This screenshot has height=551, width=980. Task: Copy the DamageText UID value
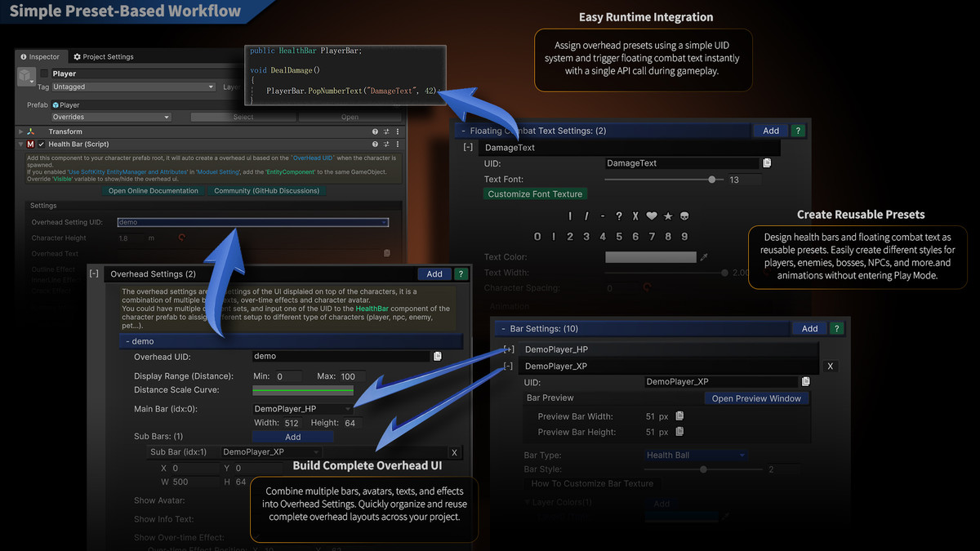(x=767, y=163)
